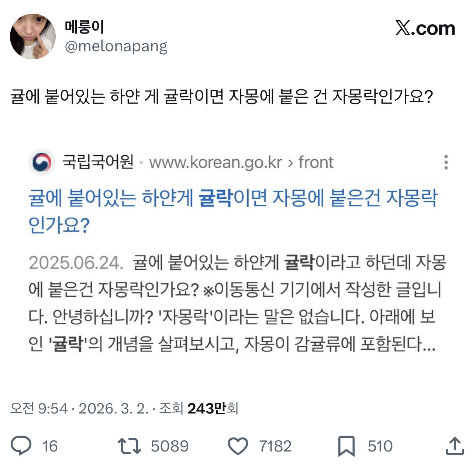
Task: Bookmark this tweet using the bookmark icon
Action: tap(346, 446)
